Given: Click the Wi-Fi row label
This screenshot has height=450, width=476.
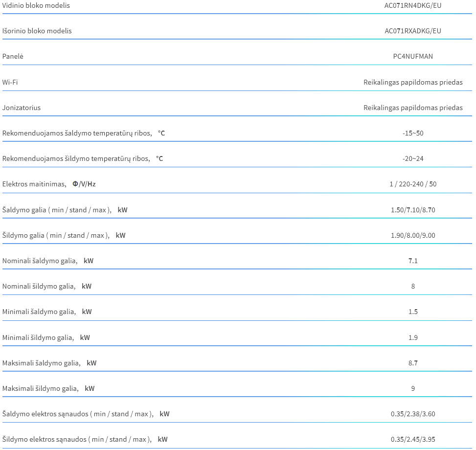Looking at the screenshot, I should [10, 82].
